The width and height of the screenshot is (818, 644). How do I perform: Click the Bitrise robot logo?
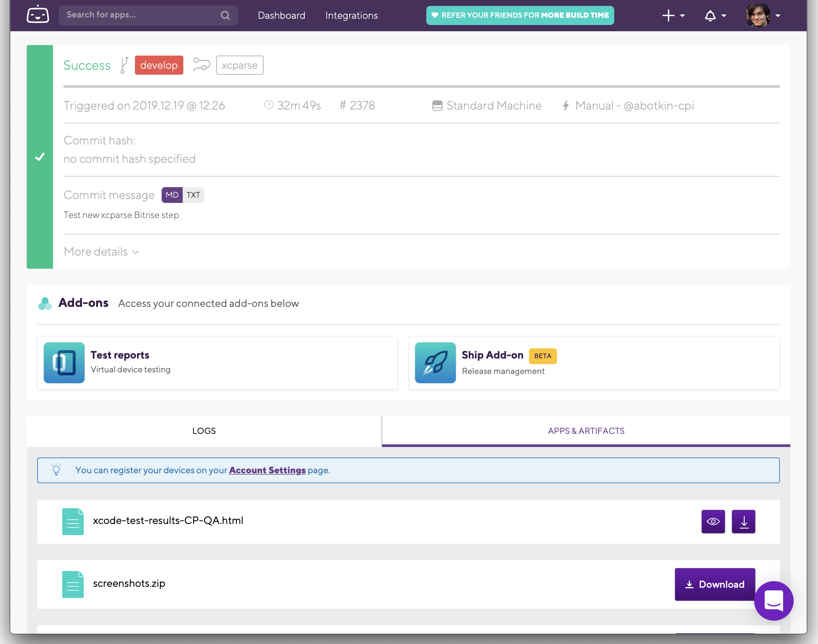38,15
